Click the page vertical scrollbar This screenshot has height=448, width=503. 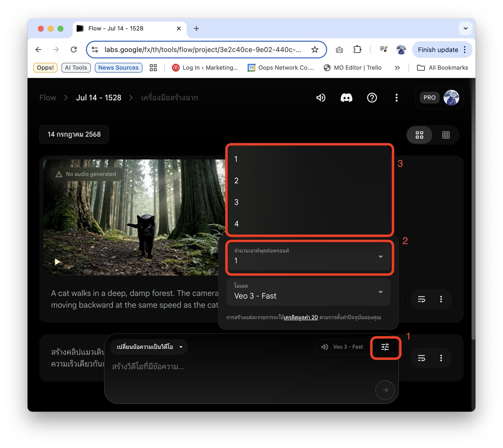[473, 209]
